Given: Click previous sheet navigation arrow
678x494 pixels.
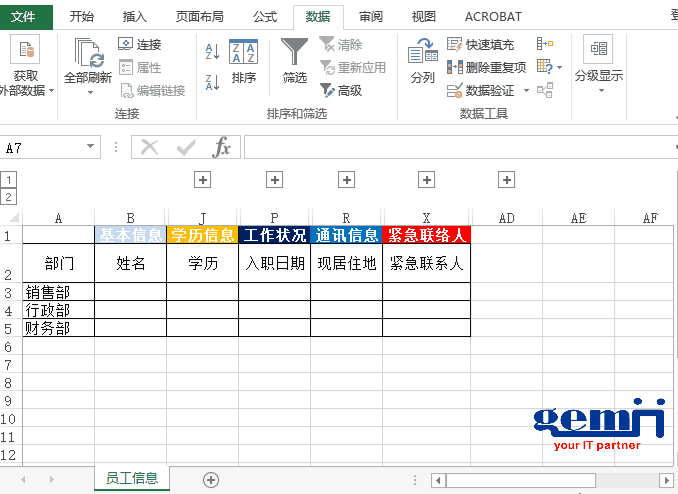Looking at the screenshot, I should coord(23,479).
